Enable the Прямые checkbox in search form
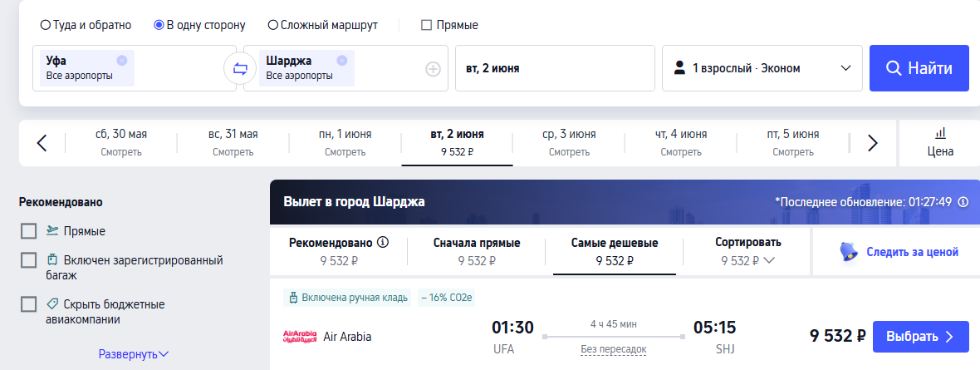Image resolution: width=980 pixels, height=370 pixels. (x=427, y=25)
